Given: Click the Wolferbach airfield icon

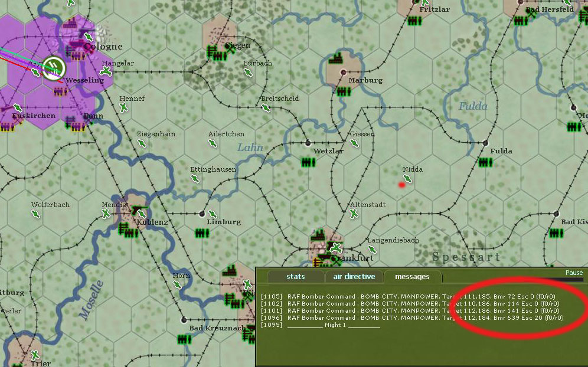Looking at the screenshot, I should pyautogui.click(x=35, y=214).
